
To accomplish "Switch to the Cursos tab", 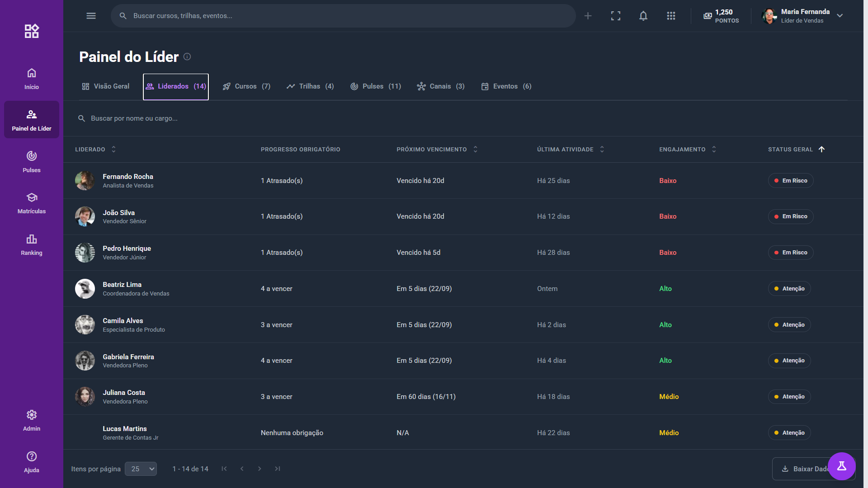I will pos(246,86).
